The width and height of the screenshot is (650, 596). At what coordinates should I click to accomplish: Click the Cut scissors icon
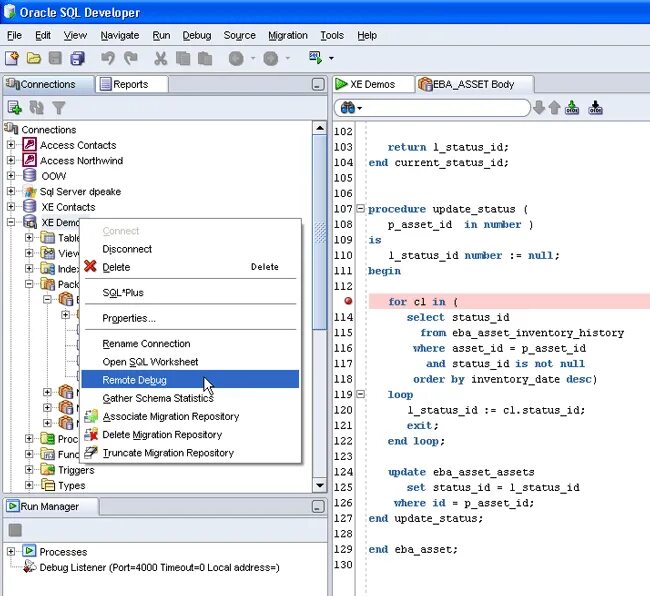[x=160, y=58]
